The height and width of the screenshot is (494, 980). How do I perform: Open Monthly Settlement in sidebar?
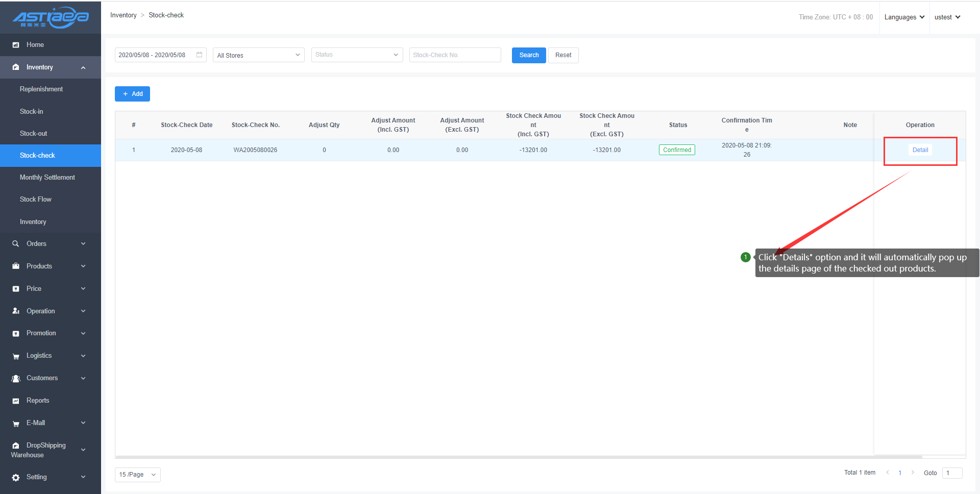[47, 178]
